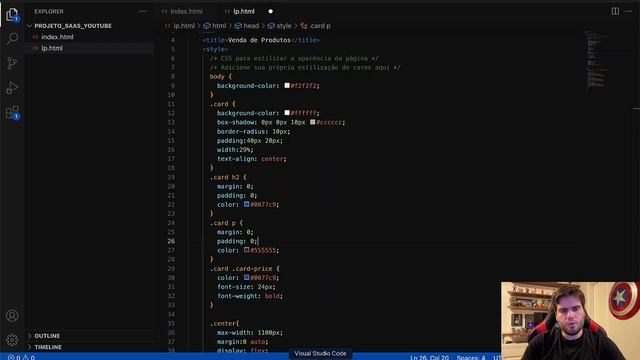The image size is (640, 360).
Task: Click the code minimap overview
Action: pos(596,59)
